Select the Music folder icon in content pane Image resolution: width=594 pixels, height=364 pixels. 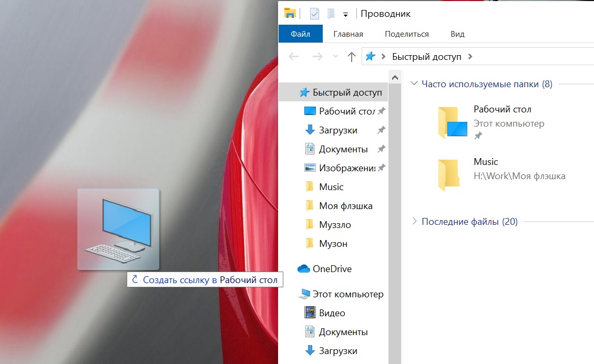click(449, 174)
